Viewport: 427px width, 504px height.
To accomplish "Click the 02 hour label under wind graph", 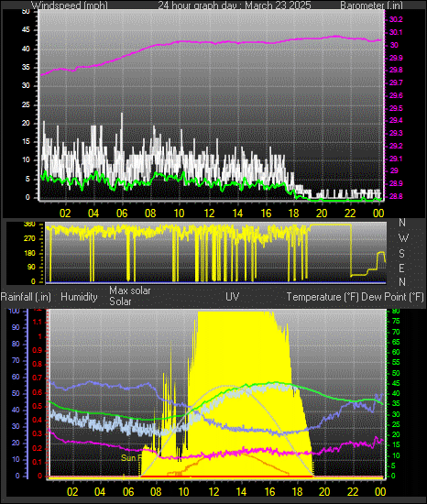I will point(65,214).
